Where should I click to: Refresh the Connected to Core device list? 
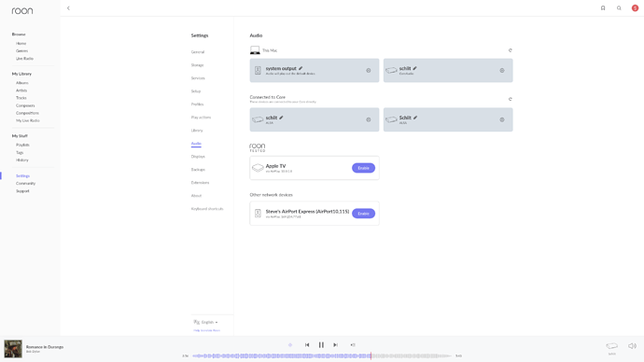[x=511, y=99]
